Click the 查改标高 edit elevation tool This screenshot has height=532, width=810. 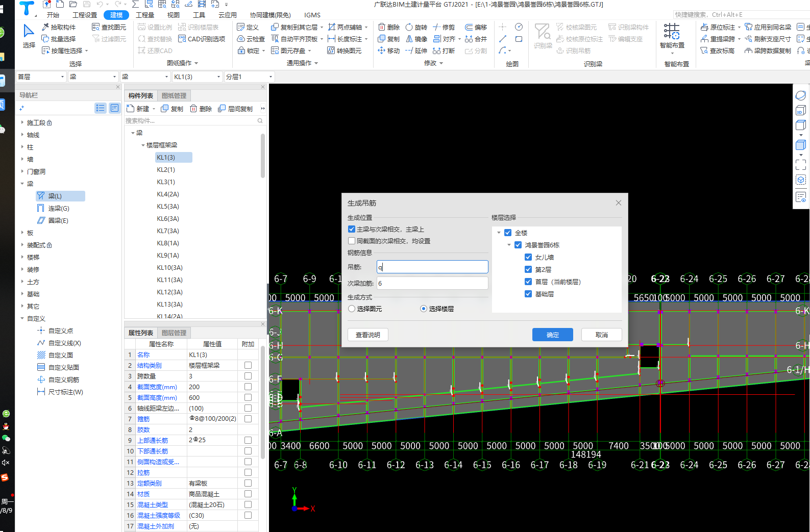pos(717,50)
